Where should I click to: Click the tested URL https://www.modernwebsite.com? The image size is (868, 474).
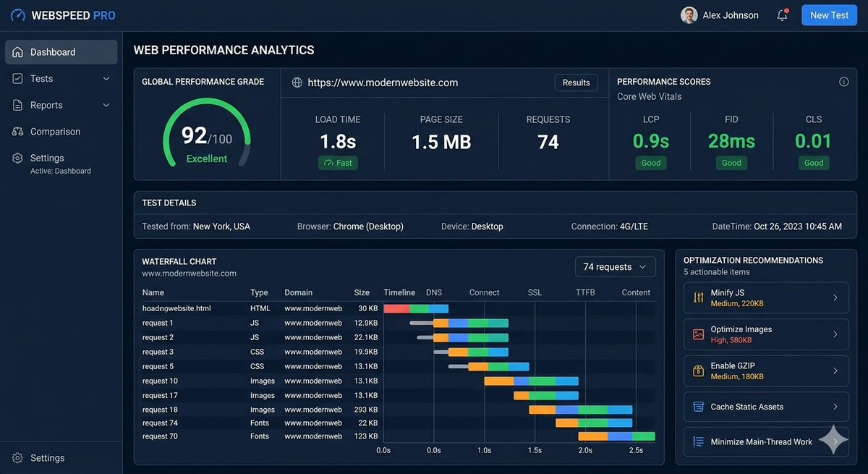[383, 82]
